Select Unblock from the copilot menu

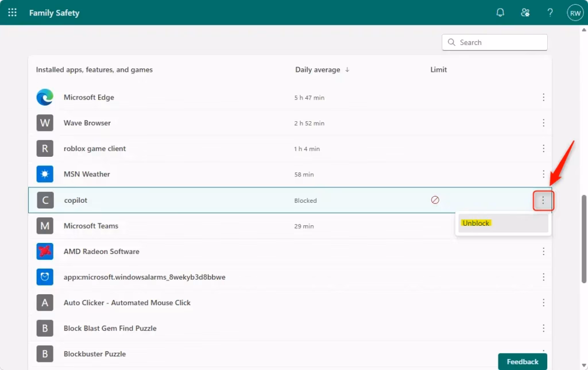click(x=503, y=223)
